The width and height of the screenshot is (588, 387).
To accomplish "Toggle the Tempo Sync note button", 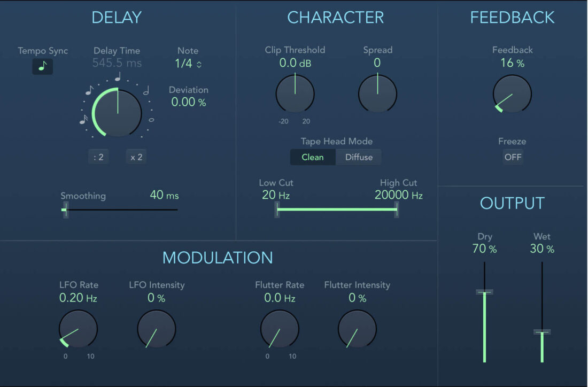I will (42, 66).
